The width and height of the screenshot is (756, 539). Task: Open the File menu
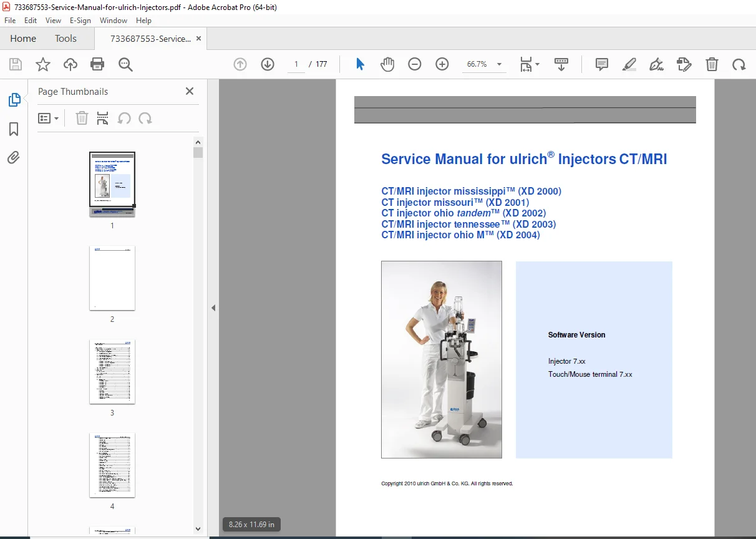(x=10, y=21)
